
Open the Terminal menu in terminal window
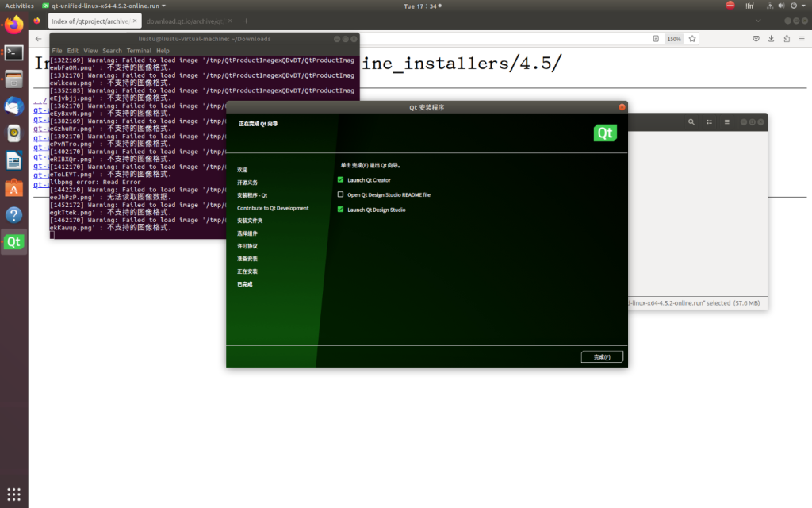pos(139,51)
